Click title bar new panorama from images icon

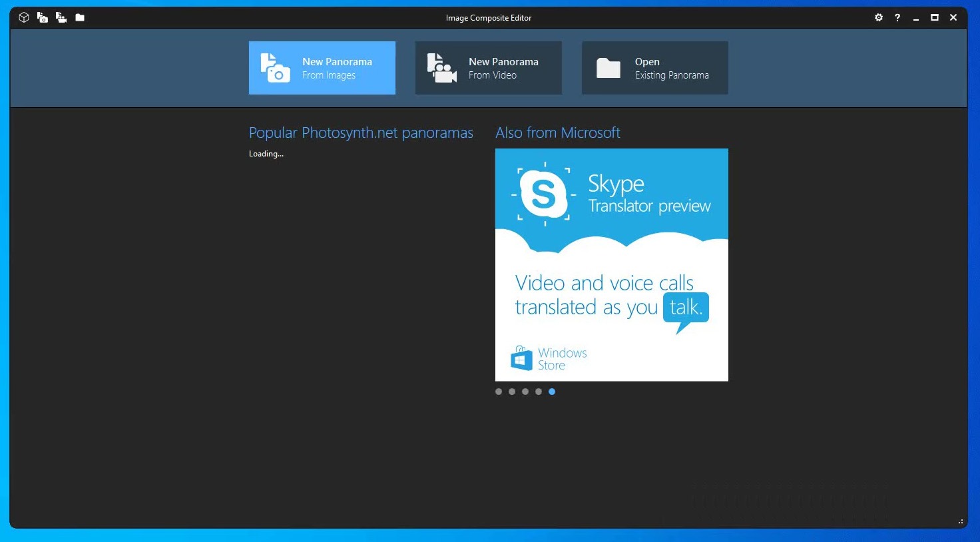(x=43, y=17)
